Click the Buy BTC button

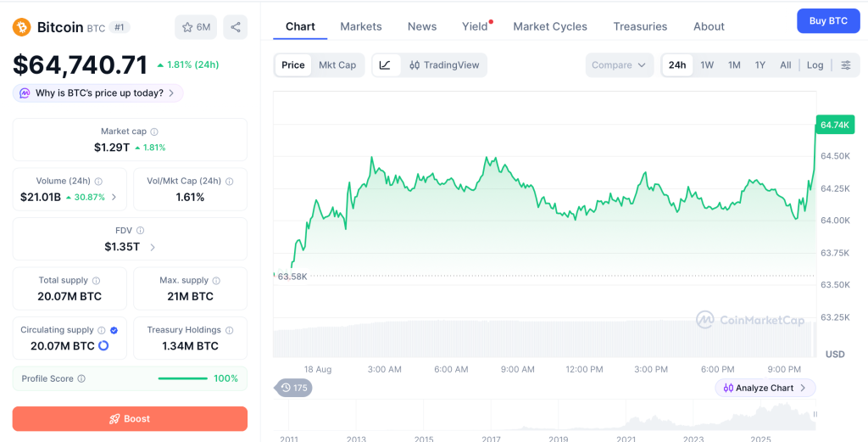[x=828, y=21]
